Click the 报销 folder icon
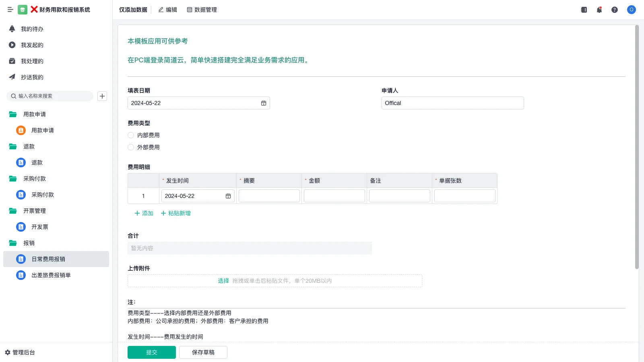The height and width of the screenshot is (362, 644). pyautogui.click(x=13, y=243)
